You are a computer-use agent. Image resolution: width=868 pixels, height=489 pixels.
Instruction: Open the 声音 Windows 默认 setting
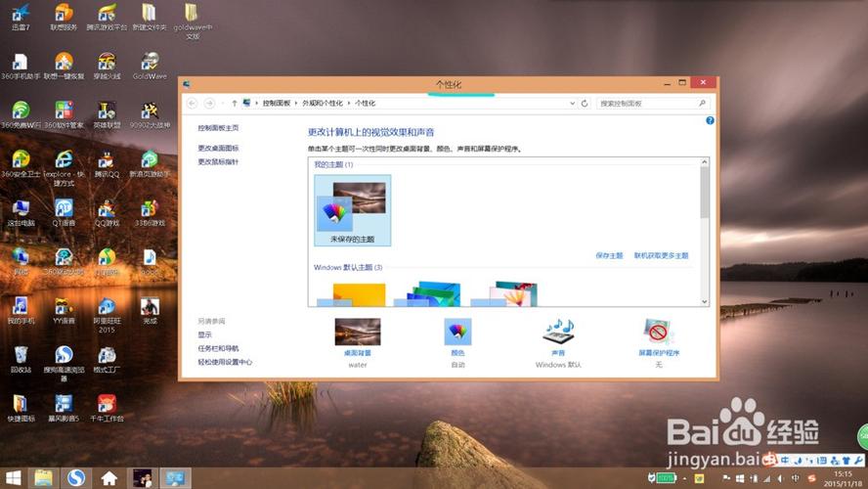pyautogui.click(x=558, y=343)
